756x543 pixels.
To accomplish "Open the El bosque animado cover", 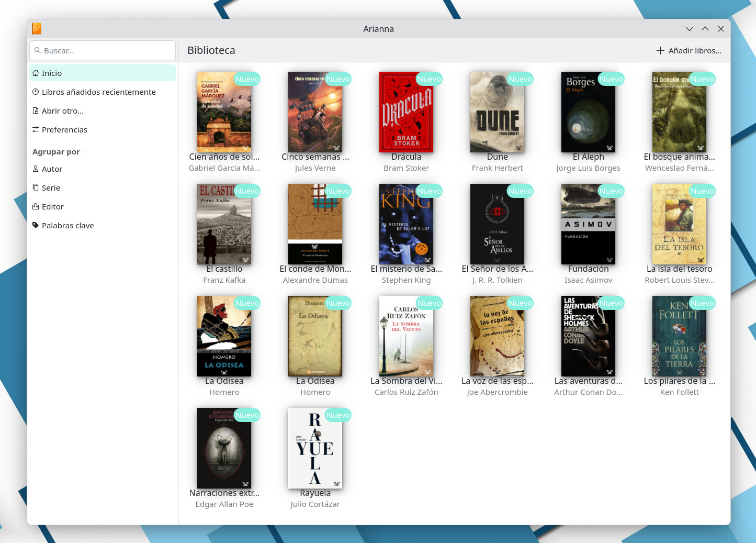I will click(x=679, y=112).
